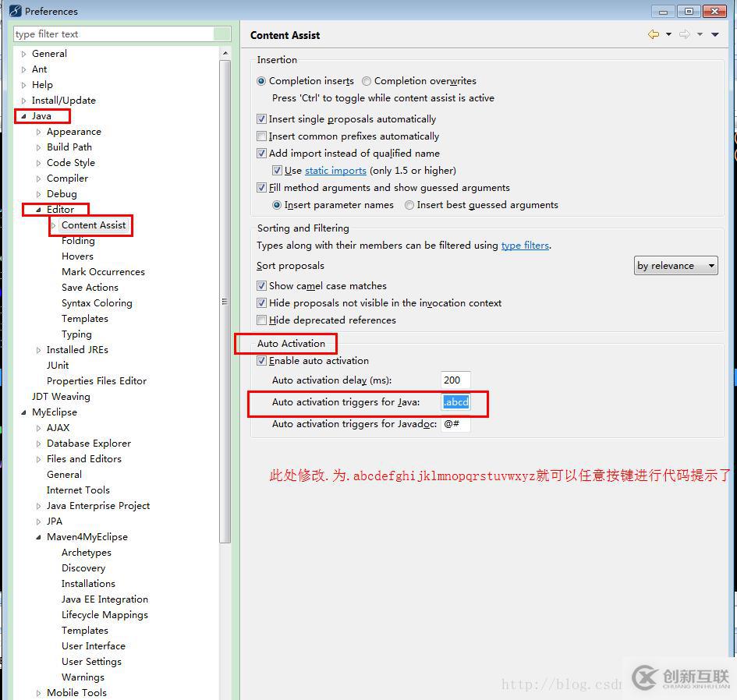The height and width of the screenshot is (700, 737).
Task: Disable Enable auto activation
Action: (262, 360)
